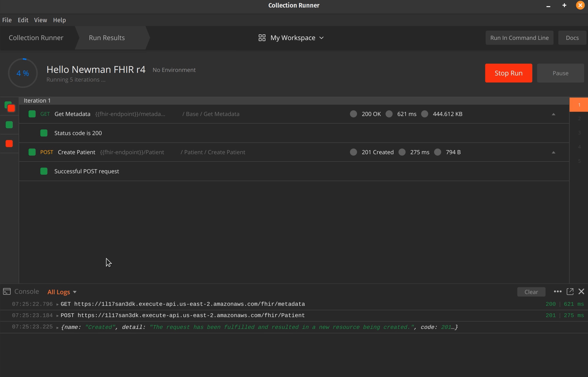Viewport: 588px width, 377px height.
Task: Click the all results filter icon
Action: pyautogui.click(x=10, y=106)
